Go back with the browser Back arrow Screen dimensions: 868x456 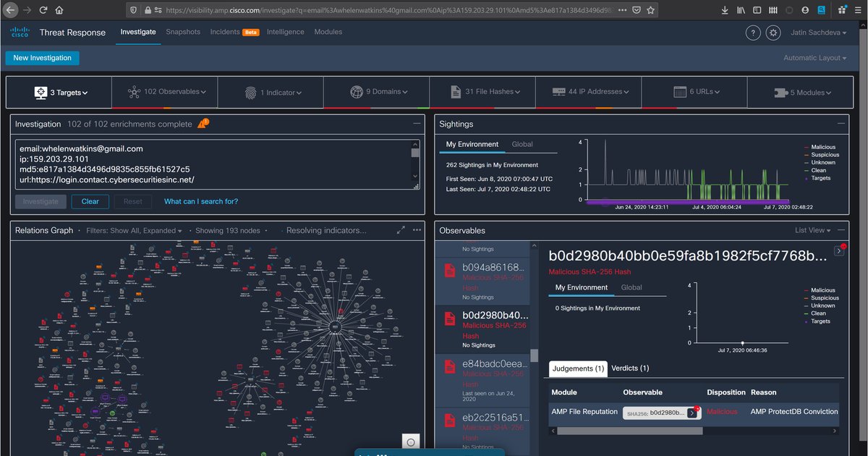(x=11, y=11)
